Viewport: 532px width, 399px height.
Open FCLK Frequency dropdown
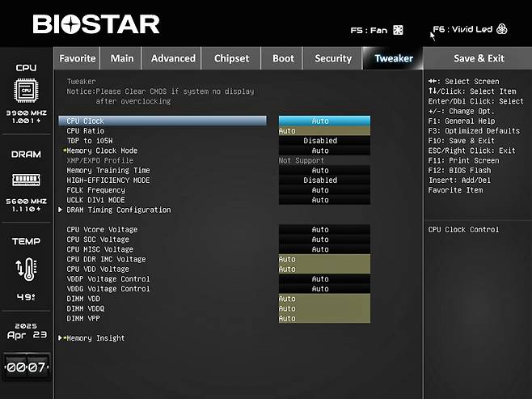(324, 190)
